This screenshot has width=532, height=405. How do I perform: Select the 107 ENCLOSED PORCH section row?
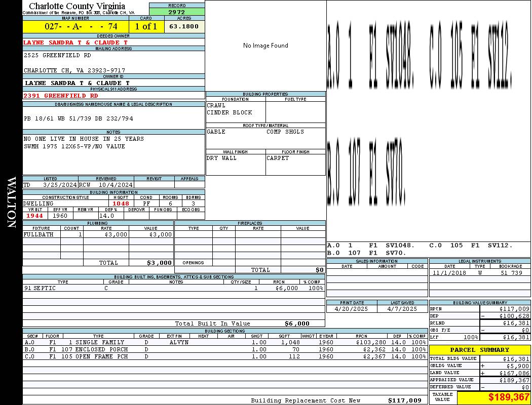tap(225, 349)
